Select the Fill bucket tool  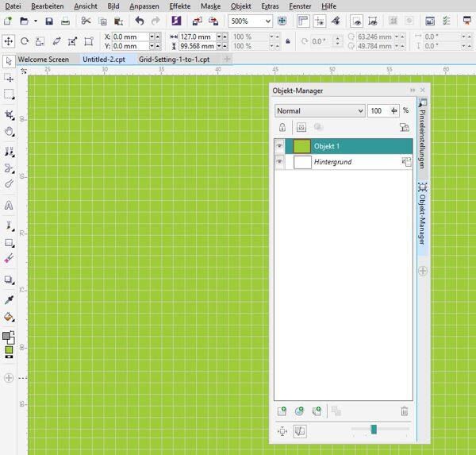[9, 317]
